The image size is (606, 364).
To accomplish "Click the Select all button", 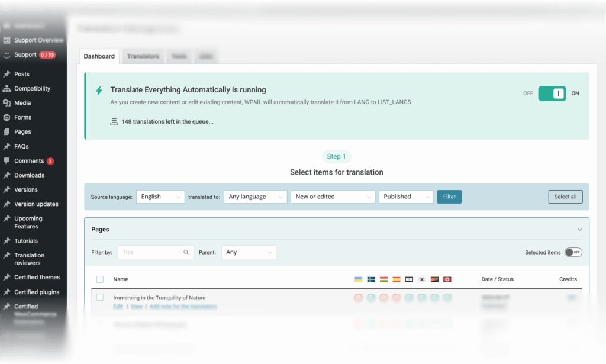I will pos(565,197).
